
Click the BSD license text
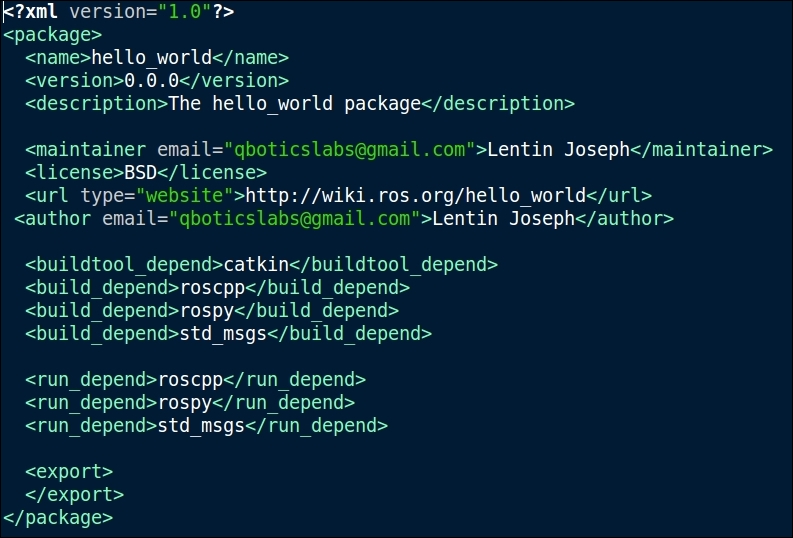click(141, 172)
